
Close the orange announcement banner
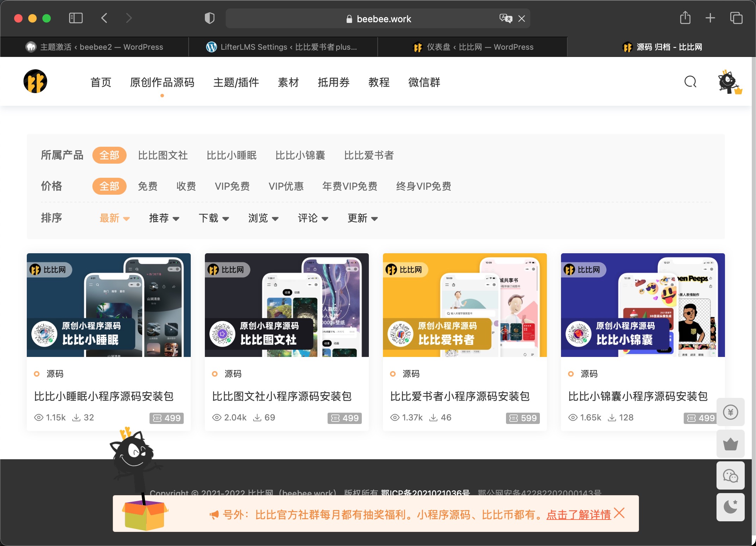(619, 513)
